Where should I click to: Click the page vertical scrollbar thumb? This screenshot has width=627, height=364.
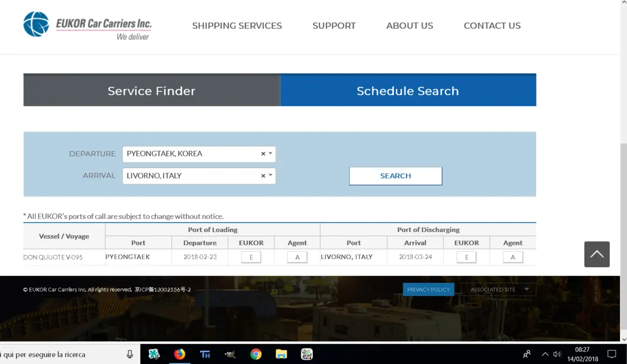[x=623, y=236]
